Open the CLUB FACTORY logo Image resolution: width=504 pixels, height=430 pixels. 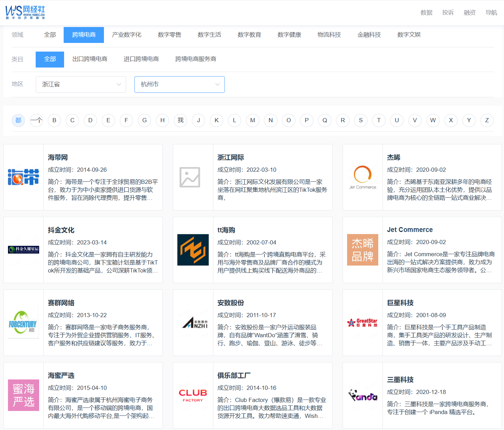(193, 395)
